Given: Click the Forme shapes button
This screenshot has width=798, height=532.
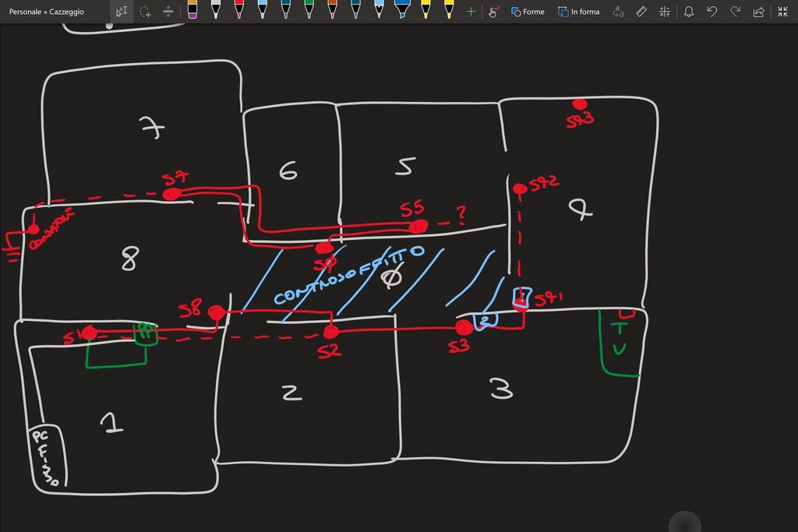Looking at the screenshot, I should pos(528,12).
